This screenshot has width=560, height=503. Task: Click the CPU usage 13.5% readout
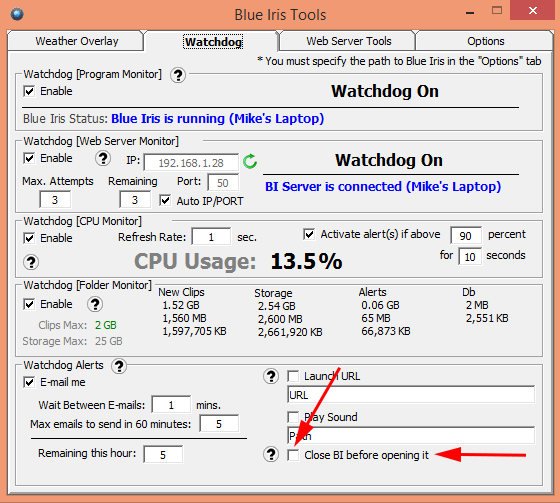(306, 261)
